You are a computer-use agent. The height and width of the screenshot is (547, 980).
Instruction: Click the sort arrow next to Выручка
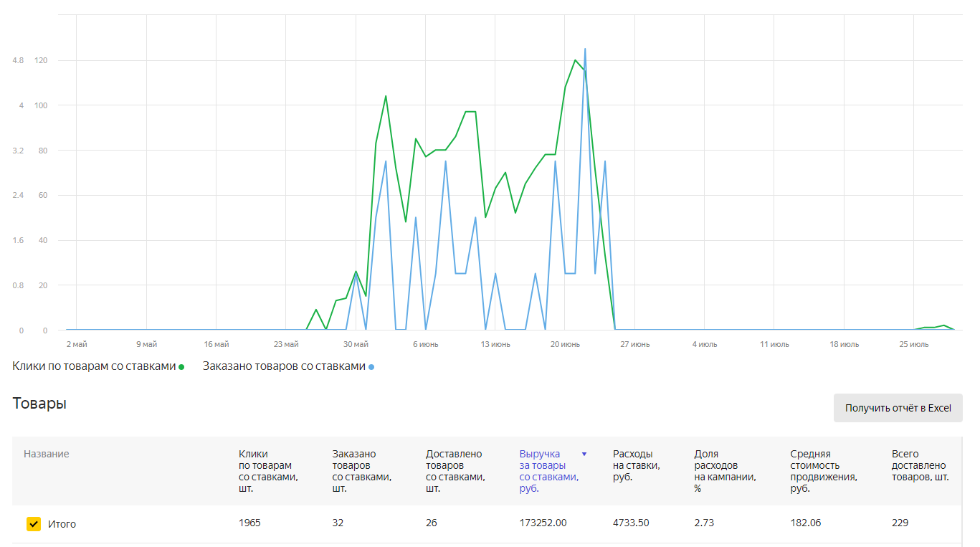pyautogui.click(x=584, y=454)
